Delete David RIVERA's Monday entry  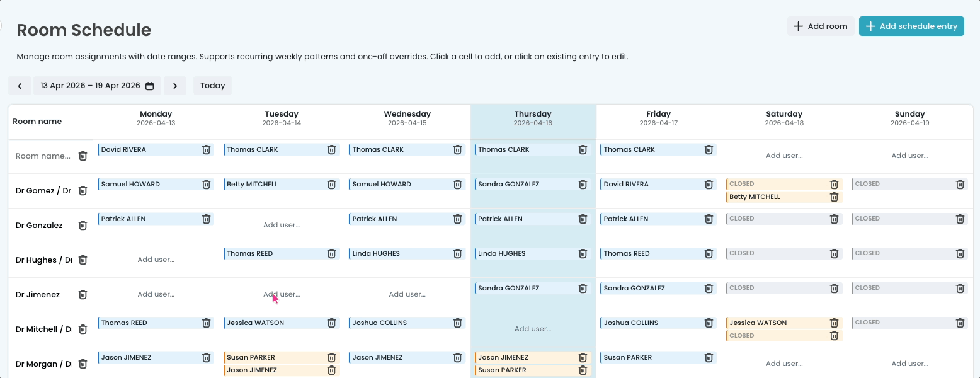coord(206,150)
